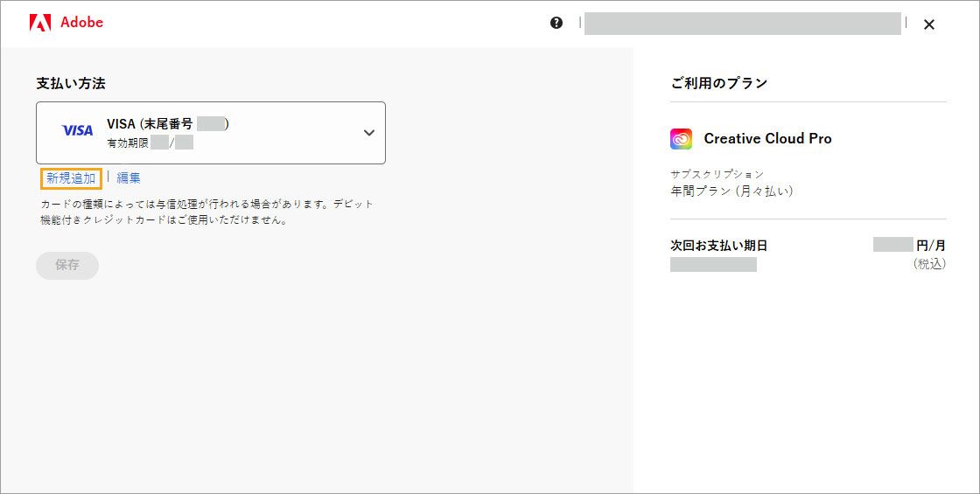This screenshot has width=980, height=494.
Task: Click the 新規追加 link
Action: (x=71, y=178)
